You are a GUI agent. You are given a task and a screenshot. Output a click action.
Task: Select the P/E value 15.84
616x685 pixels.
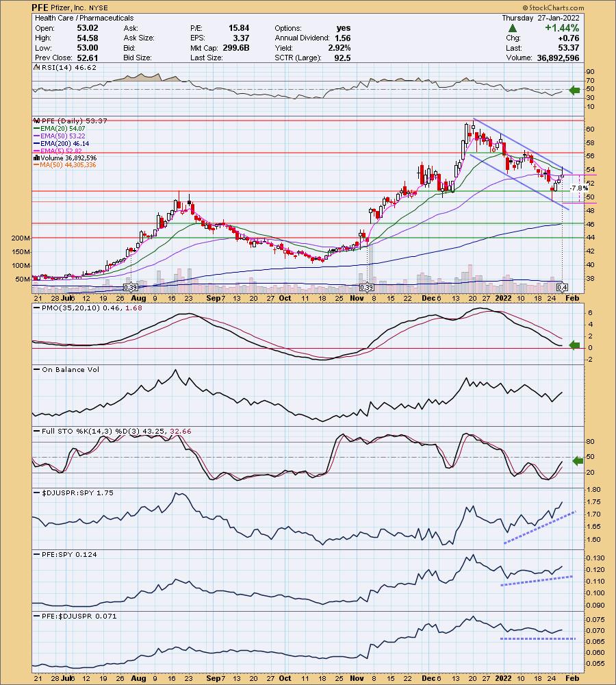click(239, 28)
